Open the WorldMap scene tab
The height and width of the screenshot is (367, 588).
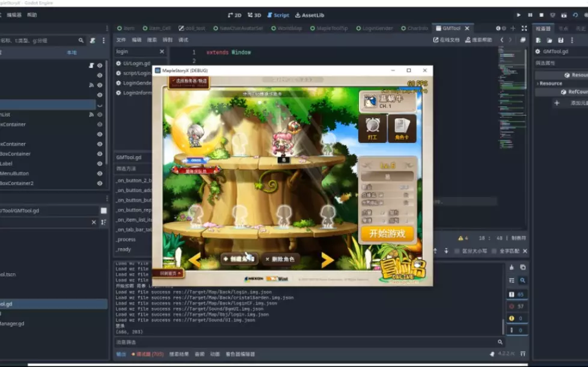click(287, 28)
